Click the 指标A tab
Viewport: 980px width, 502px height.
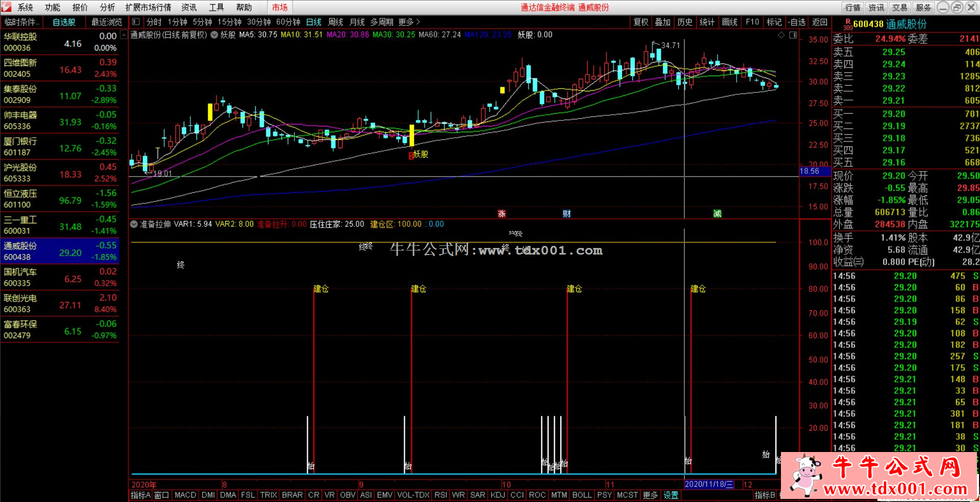click(140, 495)
